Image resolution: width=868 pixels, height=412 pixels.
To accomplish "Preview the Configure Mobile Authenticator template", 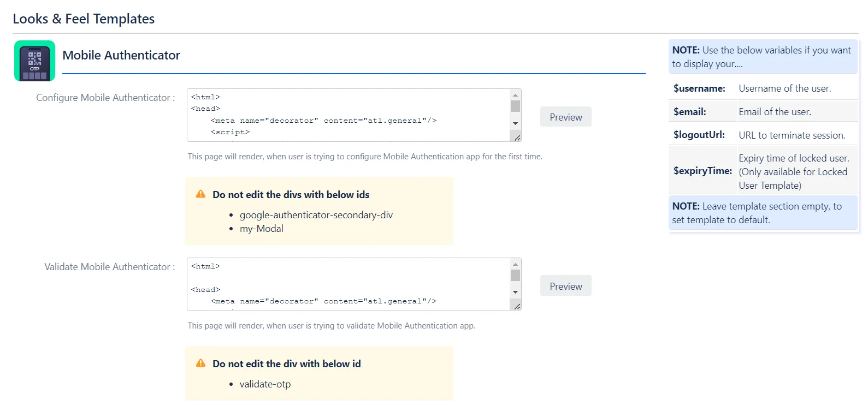I will point(565,117).
